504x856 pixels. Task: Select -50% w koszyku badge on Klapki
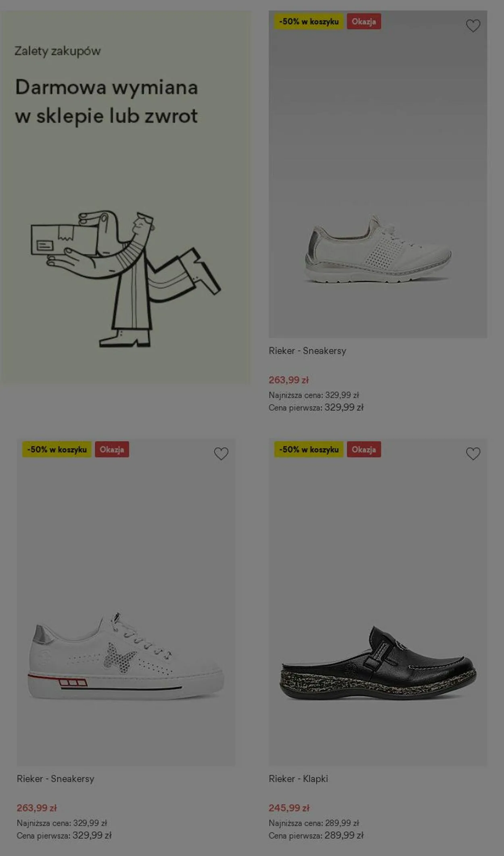click(309, 450)
